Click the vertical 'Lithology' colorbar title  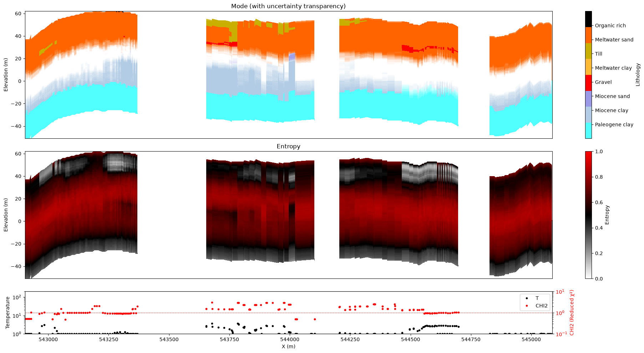(638, 75)
